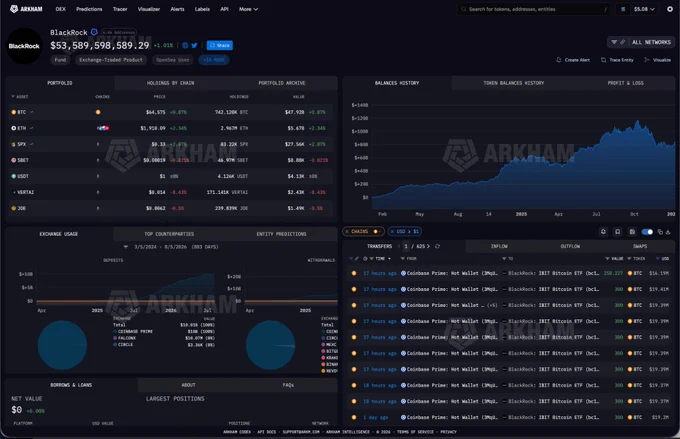Refresh the transfers list

(x=437, y=246)
